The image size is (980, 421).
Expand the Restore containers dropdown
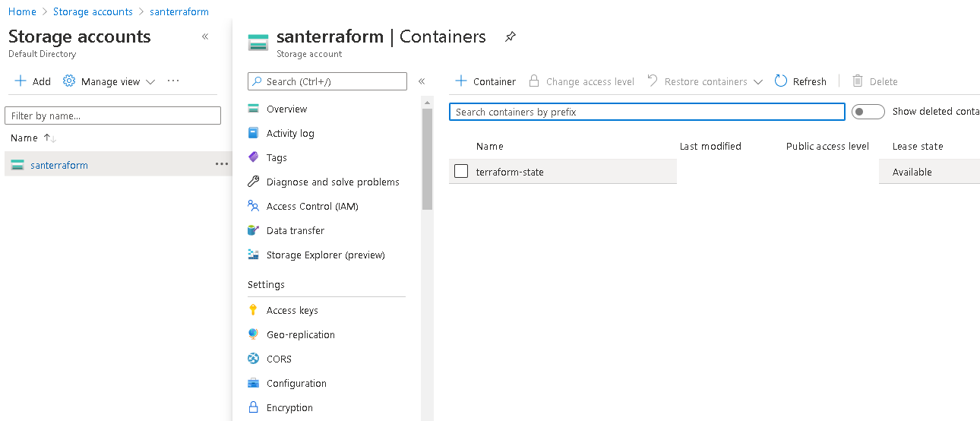(757, 82)
